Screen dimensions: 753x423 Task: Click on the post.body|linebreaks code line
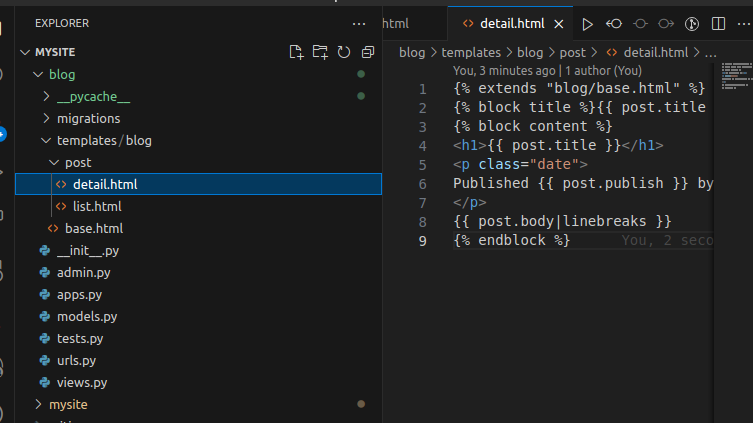[562, 221]
